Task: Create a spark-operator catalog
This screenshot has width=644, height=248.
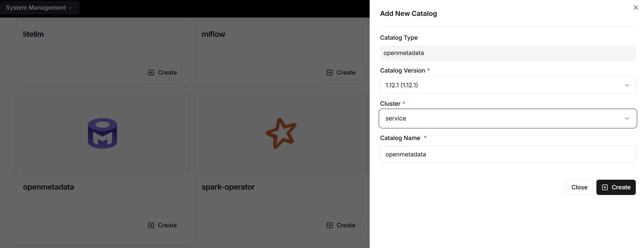Action: [341, 225]
